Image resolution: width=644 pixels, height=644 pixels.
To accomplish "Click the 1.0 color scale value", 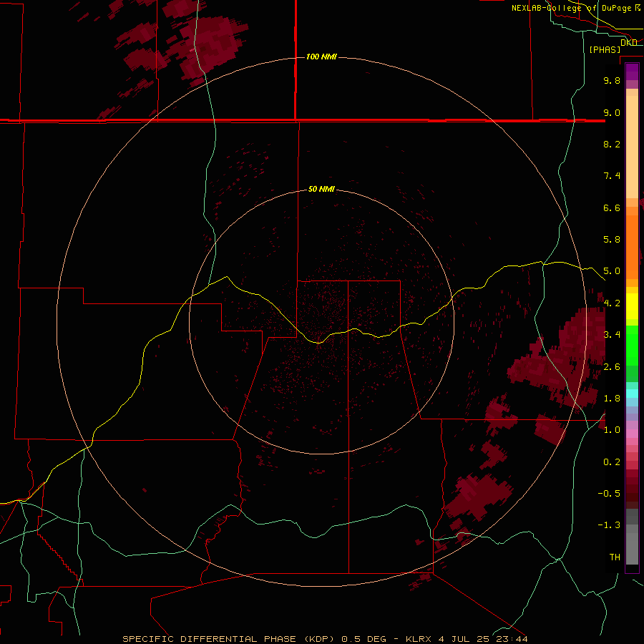I will (x=612, y=430).
